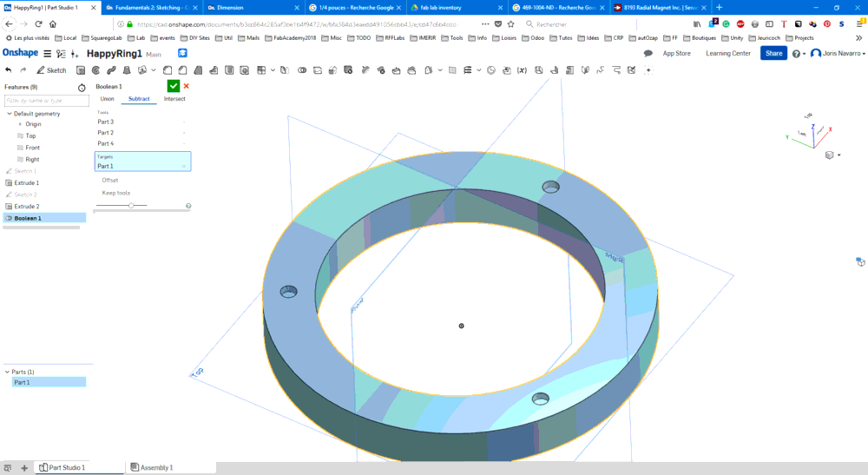The image size is (868, 475).
Task: Select Part 1 in Parts list
Action: point(49,383)
